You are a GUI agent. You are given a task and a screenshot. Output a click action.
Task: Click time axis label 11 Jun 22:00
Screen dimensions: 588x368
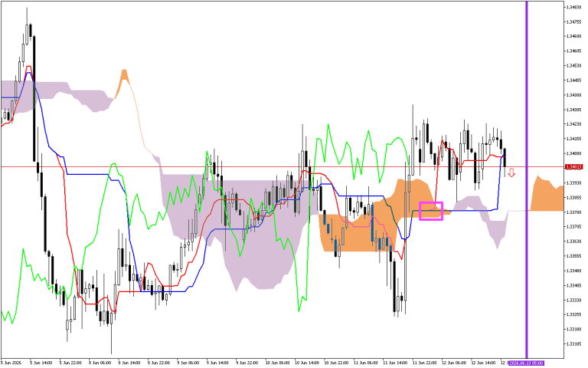tap(424, 363)
